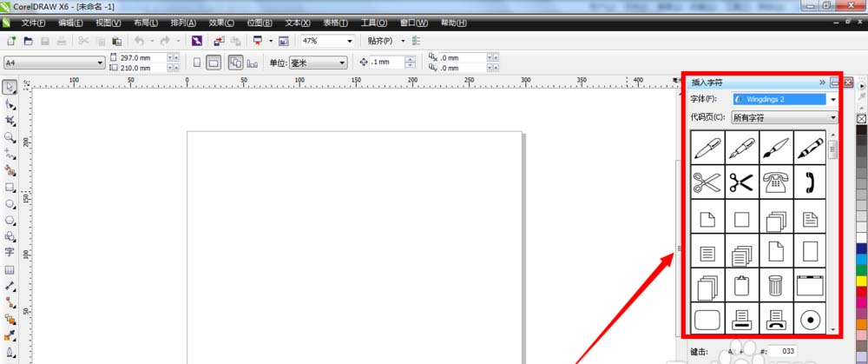
Task: Select the Shape edit tool
Action: click(10, 104)
